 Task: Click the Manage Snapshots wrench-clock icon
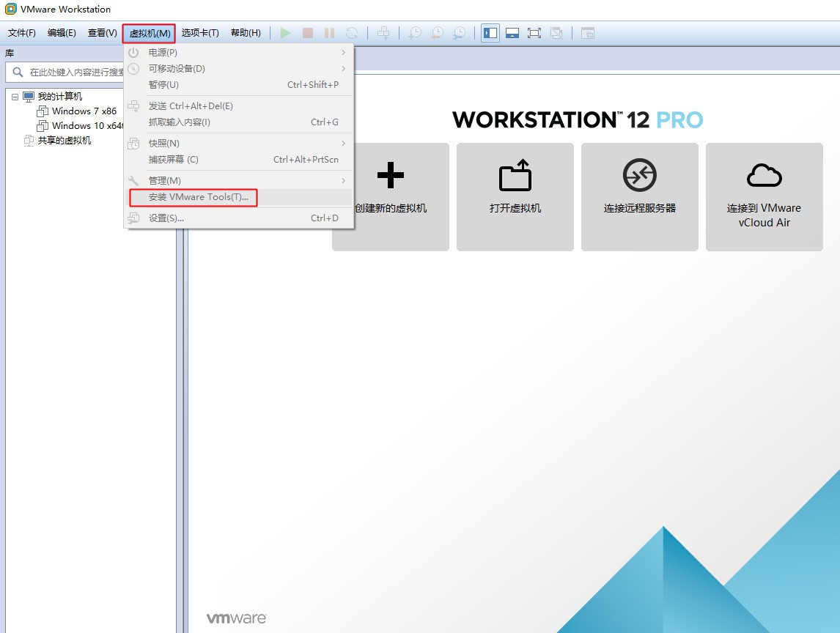(459, 33)
